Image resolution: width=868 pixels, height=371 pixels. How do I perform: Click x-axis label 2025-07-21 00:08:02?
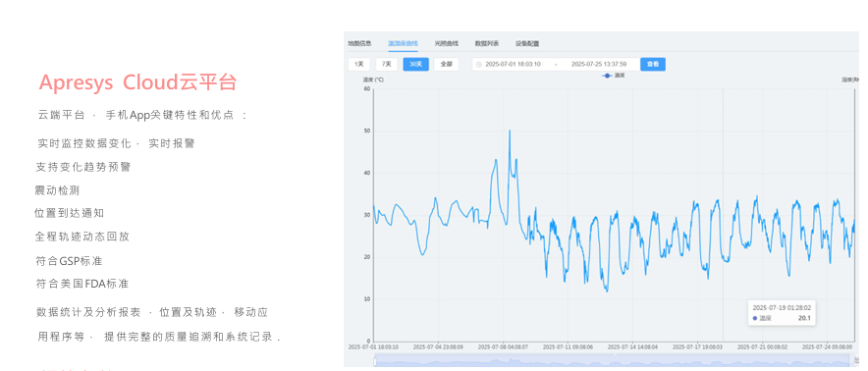tap(762, 346)
